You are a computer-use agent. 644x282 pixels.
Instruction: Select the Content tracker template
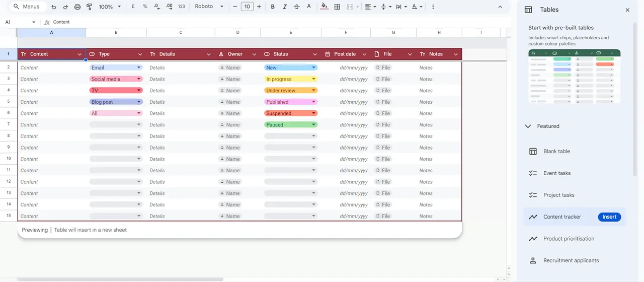click(x=575, y=217)
